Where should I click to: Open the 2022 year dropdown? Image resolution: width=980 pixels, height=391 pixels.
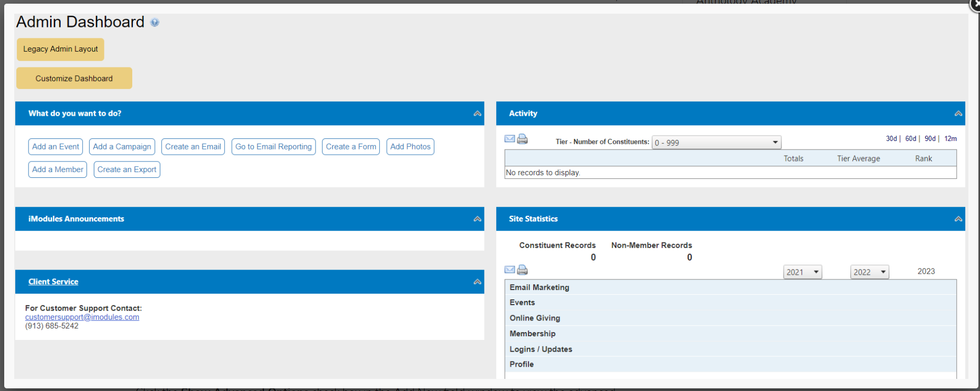pos(869,272)
